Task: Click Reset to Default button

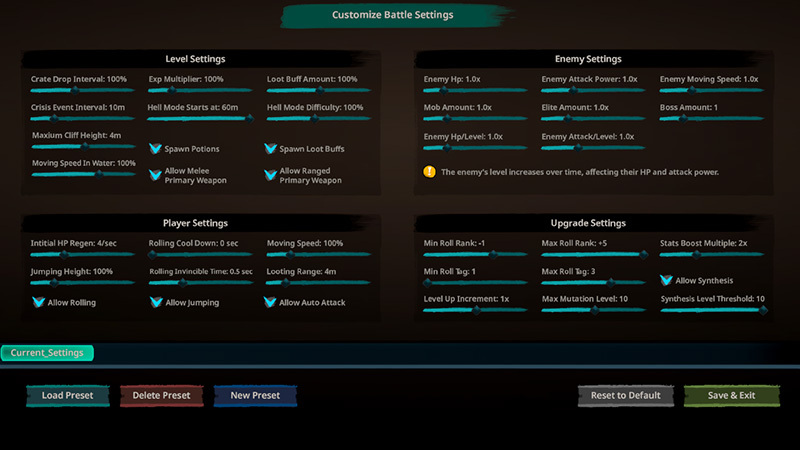Action: coord(625,395)
